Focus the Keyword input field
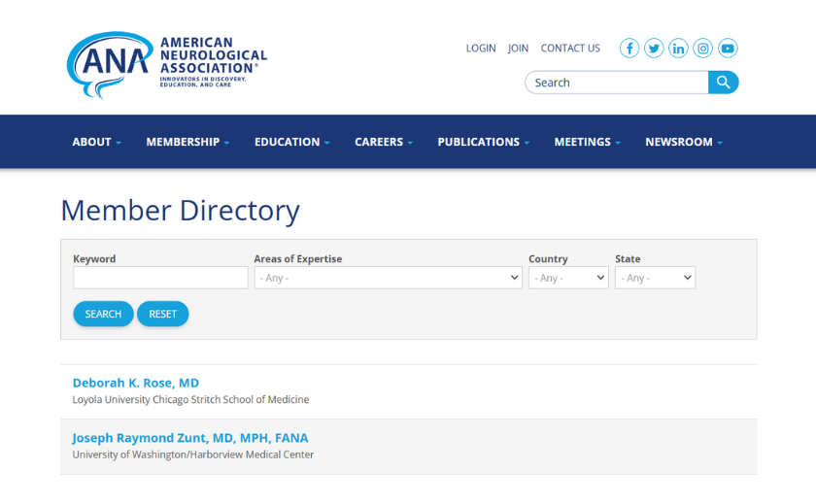Screen dimensions: 816x504 [x=160, y=278]
